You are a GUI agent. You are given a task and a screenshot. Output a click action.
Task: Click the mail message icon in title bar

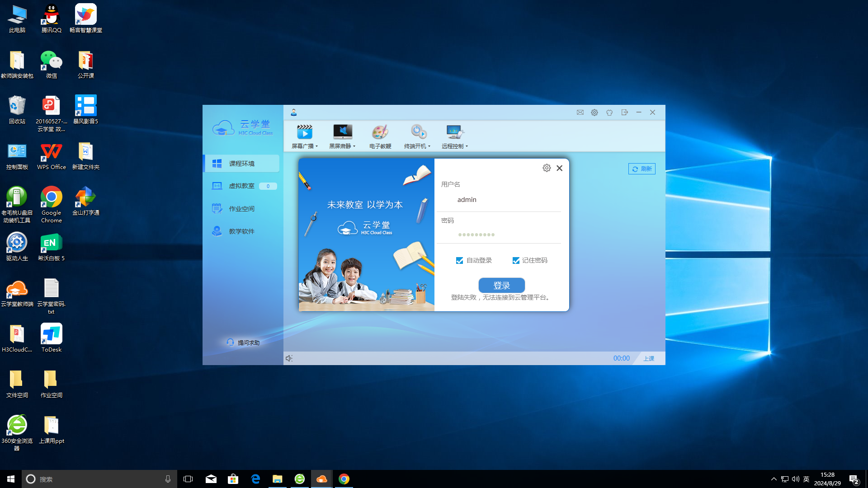click(x=580, y=113)
